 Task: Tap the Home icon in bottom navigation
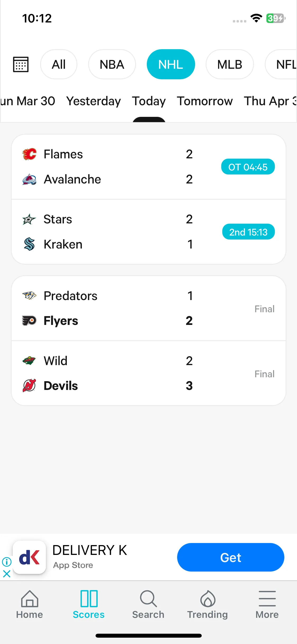[x=30, y=599]
